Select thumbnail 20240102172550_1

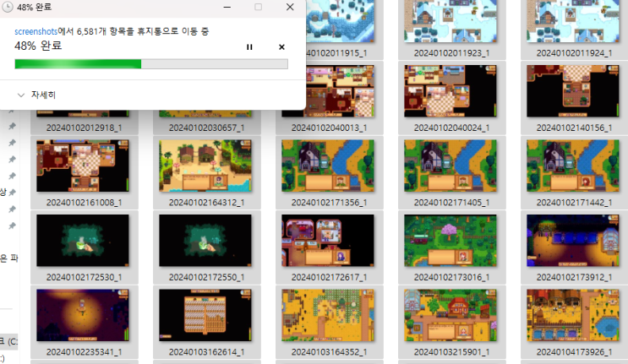[x=205, y=241]
